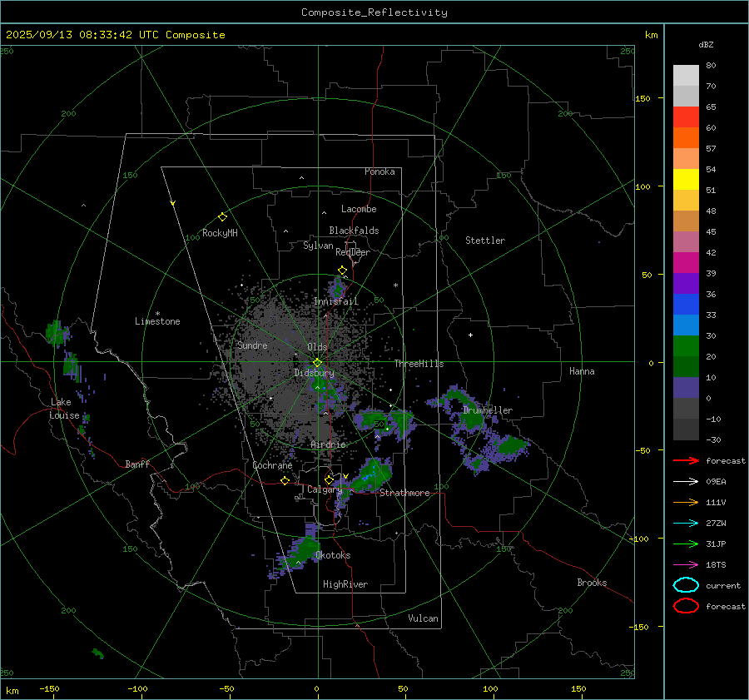The width and height of the screenshot is (749, 700).
Task: Click the ThreeHills label
Action: point(419,364)
